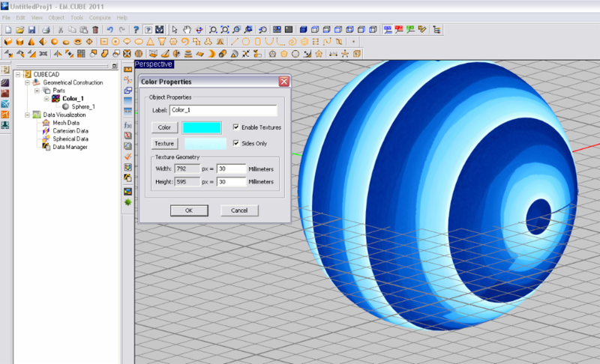Uncheck the Sides Only checkbox

236,143
